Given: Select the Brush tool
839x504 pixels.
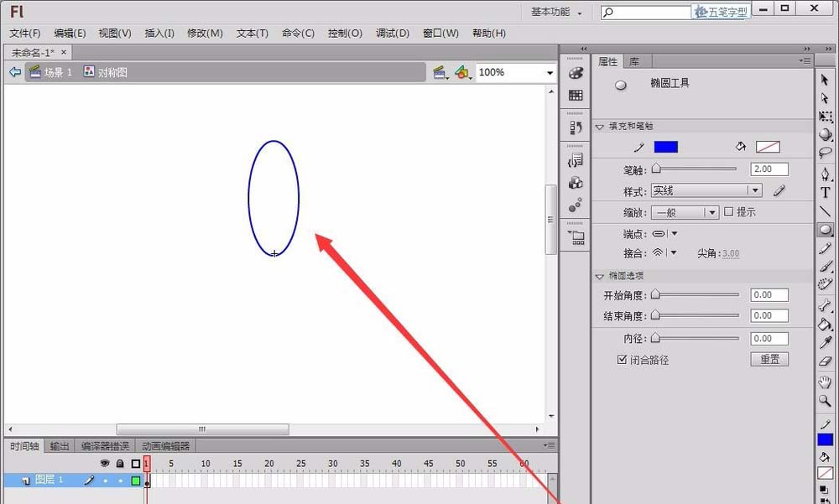Looking at the screenshot, I should click(x=825, y=266).
